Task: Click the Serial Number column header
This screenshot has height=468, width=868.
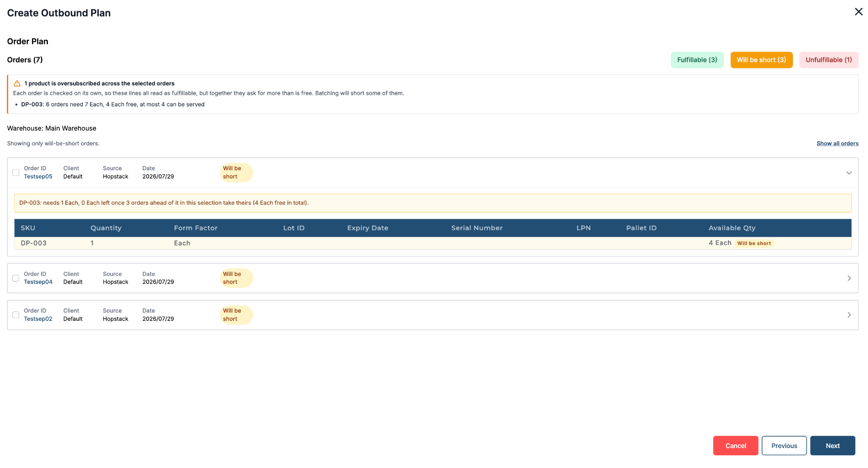Action: point(477,228)
